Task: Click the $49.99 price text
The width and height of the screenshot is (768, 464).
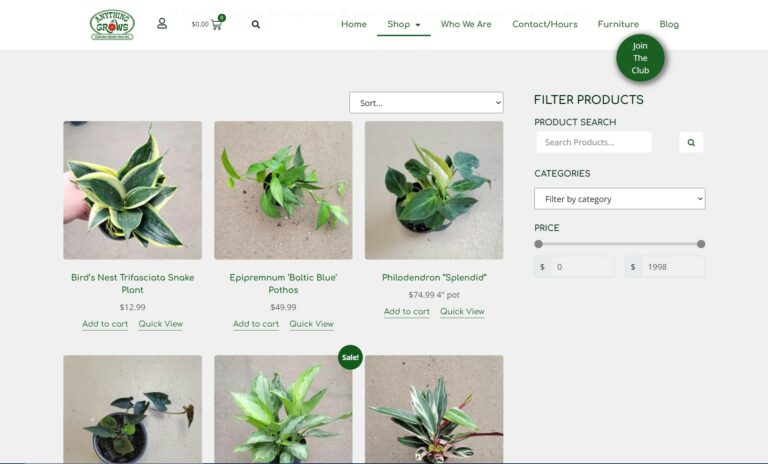Action: coord(283,307)
